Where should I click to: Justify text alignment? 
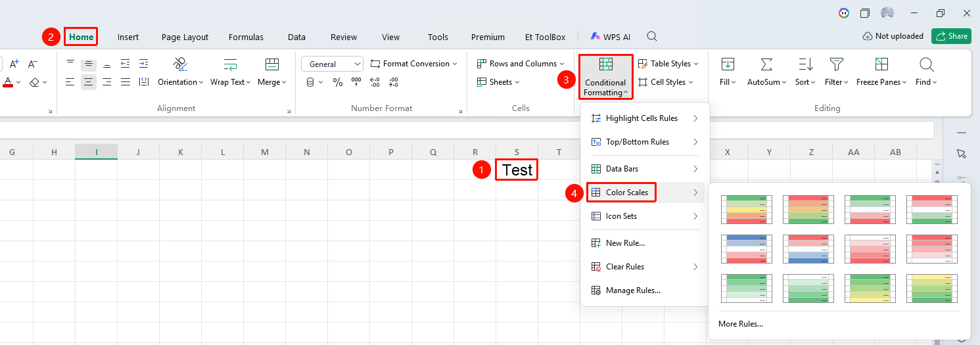tap(126, 82)
